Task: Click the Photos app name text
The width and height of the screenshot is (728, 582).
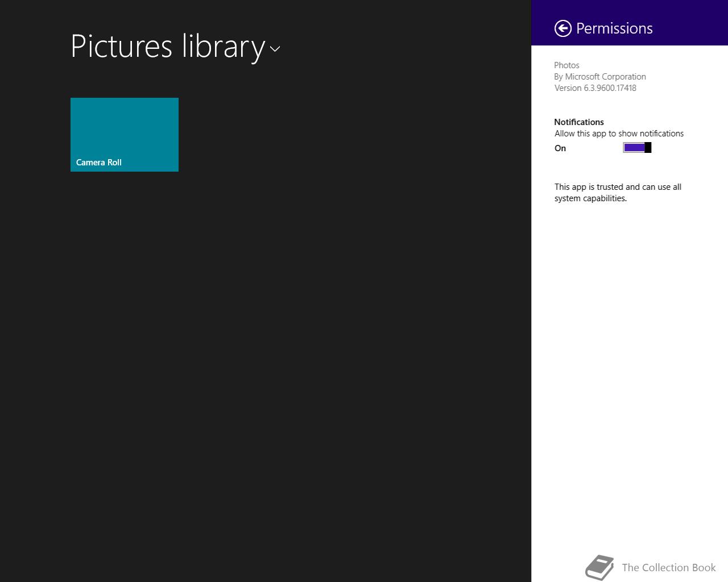Action: pos(566,65)
